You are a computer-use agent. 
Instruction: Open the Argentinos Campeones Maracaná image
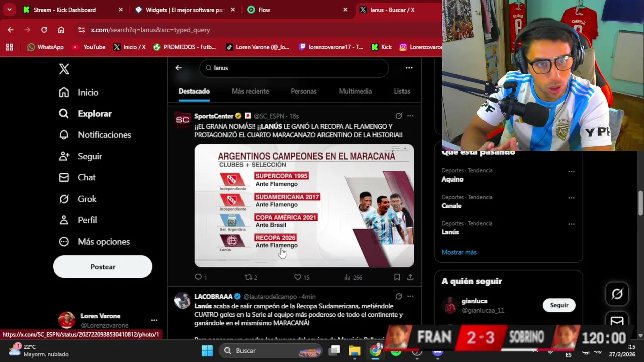coord(304,206)
